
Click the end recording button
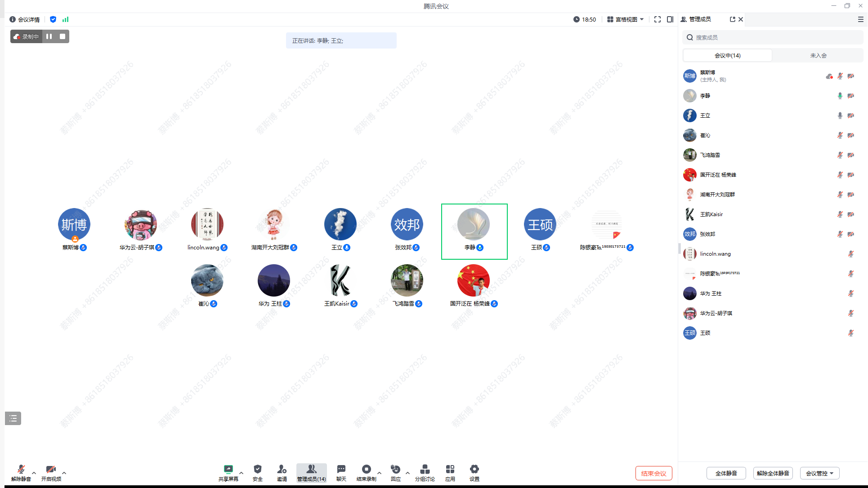point(366,470)
